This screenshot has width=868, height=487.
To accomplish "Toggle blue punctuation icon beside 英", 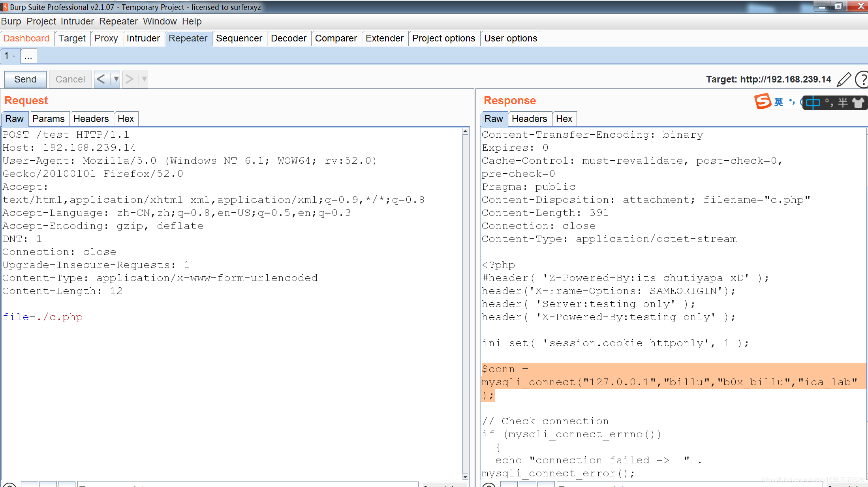I will tap(792, 102).
